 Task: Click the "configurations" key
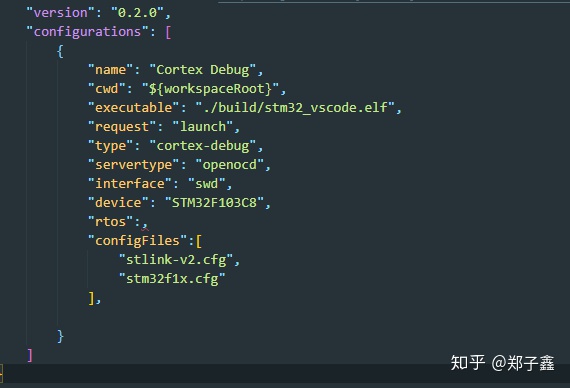[x=87, y=32]
